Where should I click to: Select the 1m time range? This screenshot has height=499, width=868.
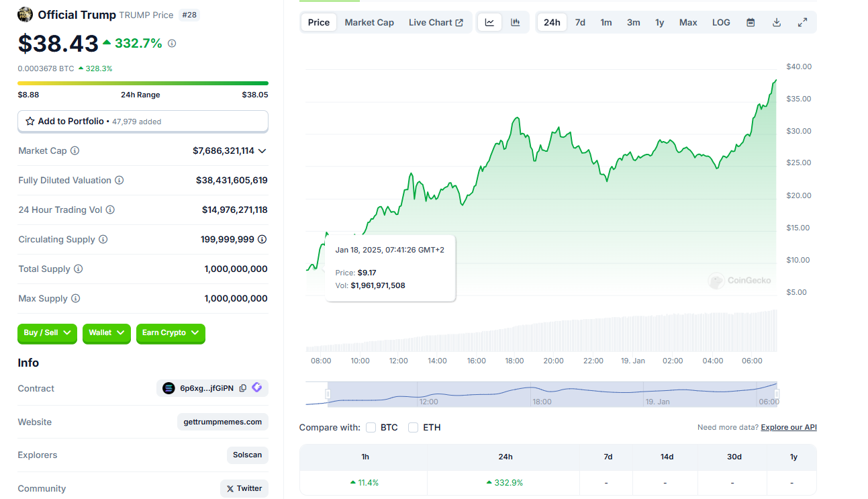coord(606,22)
